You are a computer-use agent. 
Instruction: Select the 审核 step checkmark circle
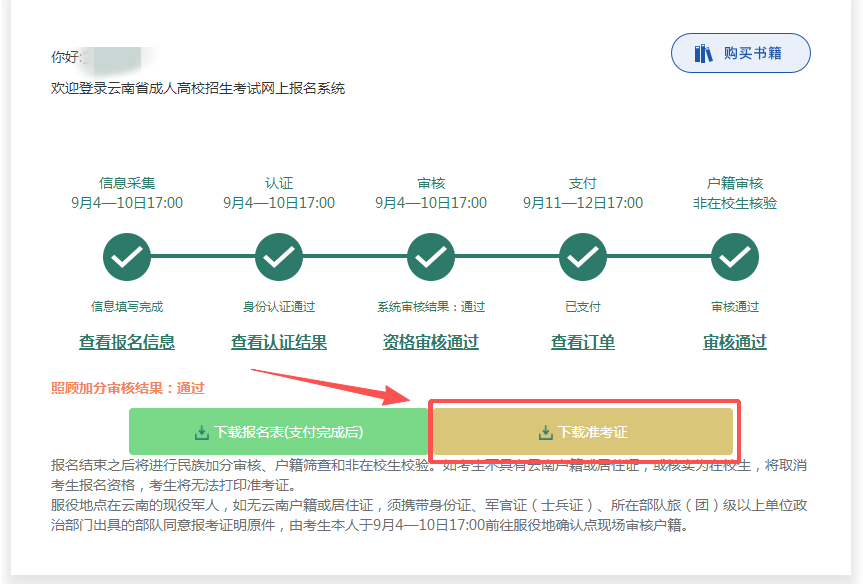431,257
